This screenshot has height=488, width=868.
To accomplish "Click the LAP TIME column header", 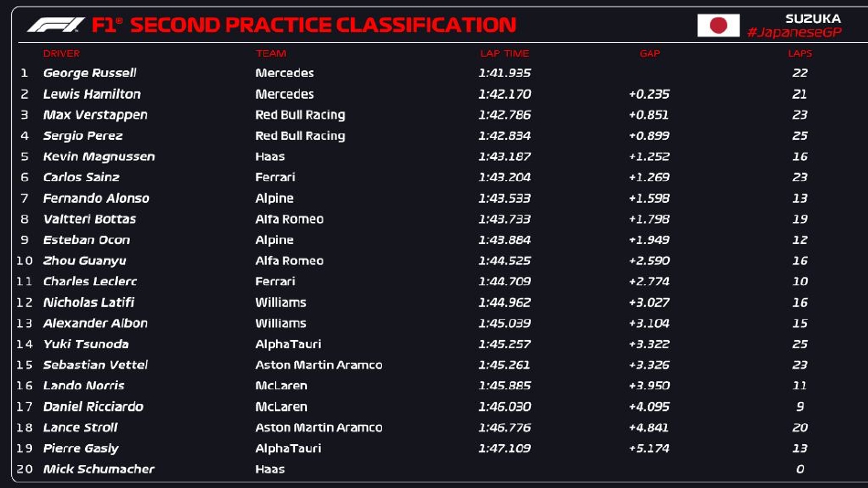I will point(504,54).
